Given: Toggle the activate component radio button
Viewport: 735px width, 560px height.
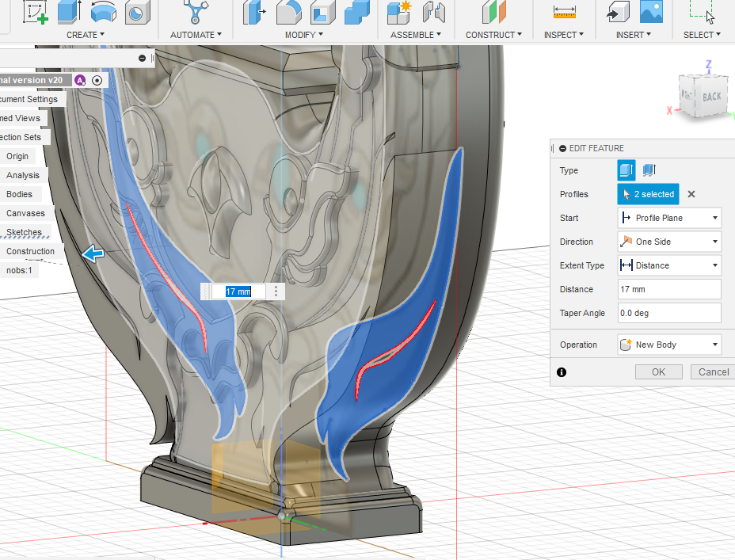Looking at the screenshot, I should pyautogui.click(x=97, y=80).
